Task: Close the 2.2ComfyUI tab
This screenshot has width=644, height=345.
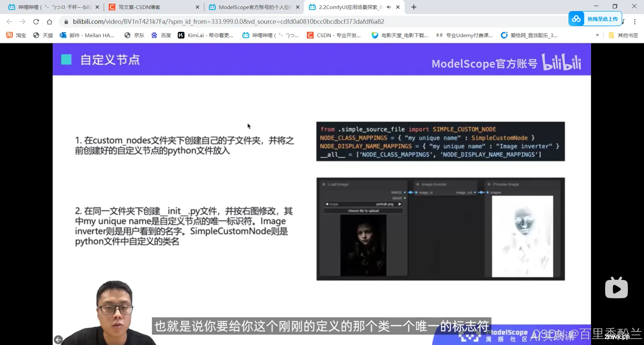Action: [x=398, y=7]
